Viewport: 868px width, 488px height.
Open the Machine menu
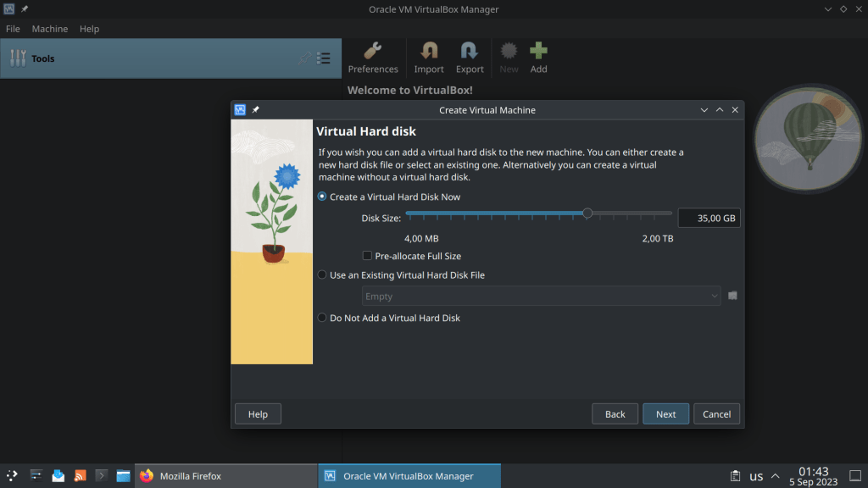[49, 29]
